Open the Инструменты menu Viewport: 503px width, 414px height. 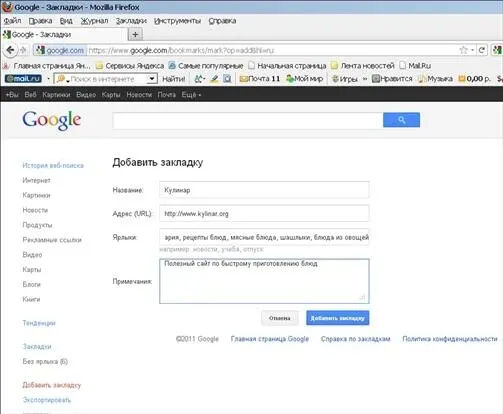coord(177,21)
